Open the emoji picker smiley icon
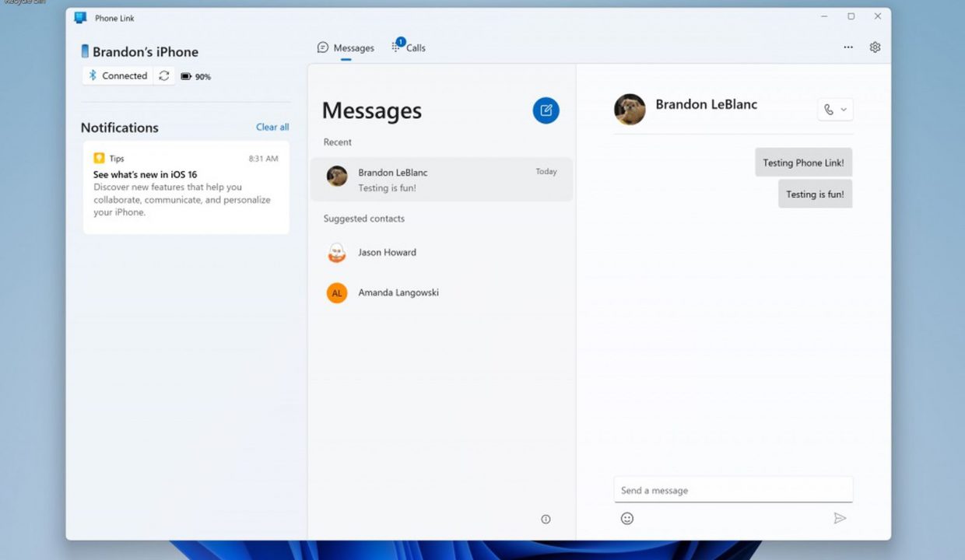Image resolution: width=965 pixels, height=560 pixels. [x=627, y=518]
